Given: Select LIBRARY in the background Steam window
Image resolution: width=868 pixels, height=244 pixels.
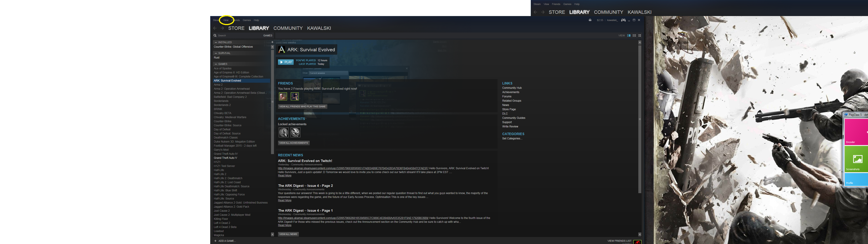Looking at the screenshot, I should point(579,12).
